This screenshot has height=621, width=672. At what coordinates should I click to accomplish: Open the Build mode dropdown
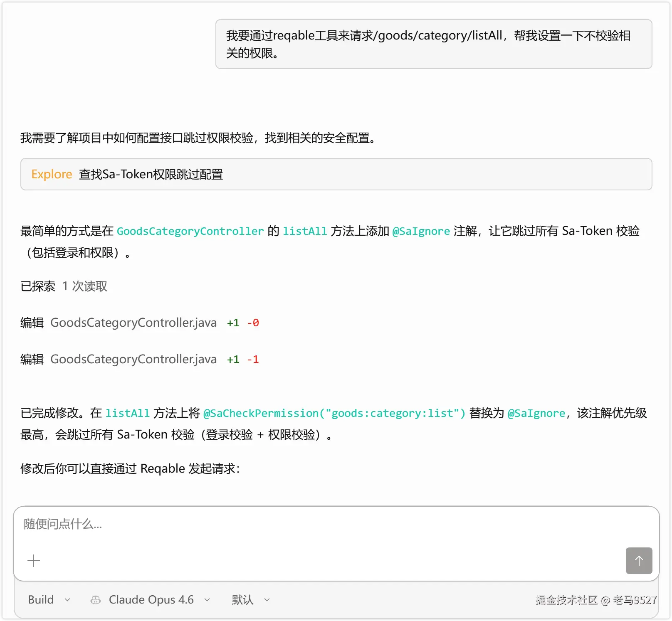point(49,600)
